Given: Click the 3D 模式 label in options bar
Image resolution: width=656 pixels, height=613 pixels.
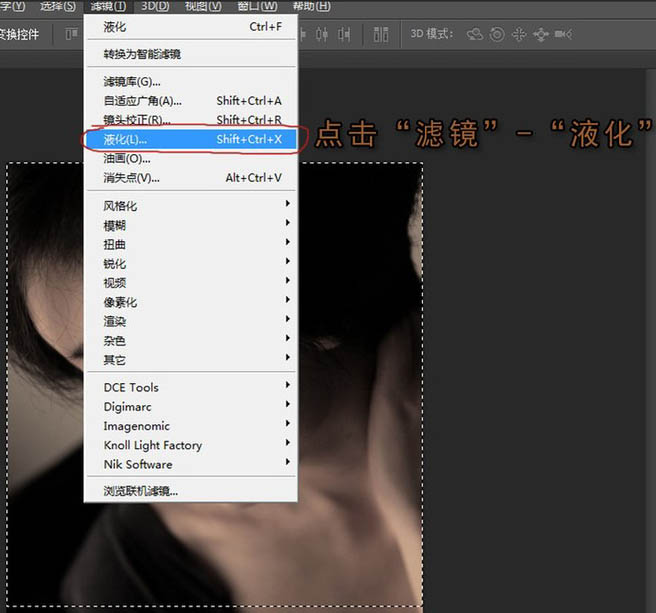Looking at the screenshot, I should pos(432,34).
